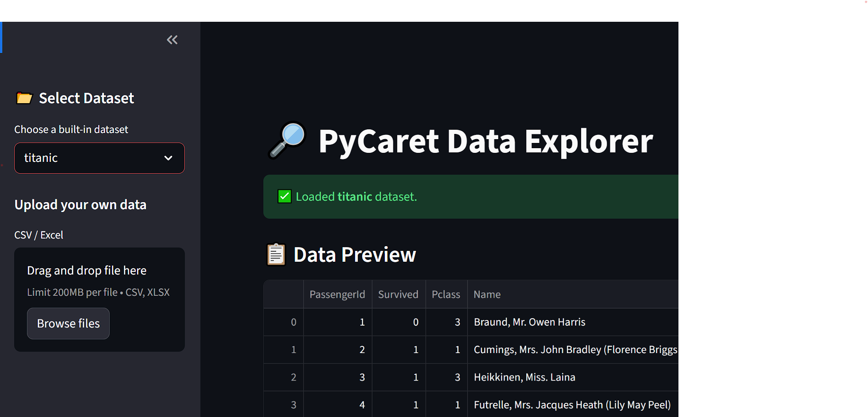Select the Braund, Mr. Owen Harris cell
This screenshot has width=868, height=417.
[529, 322]
